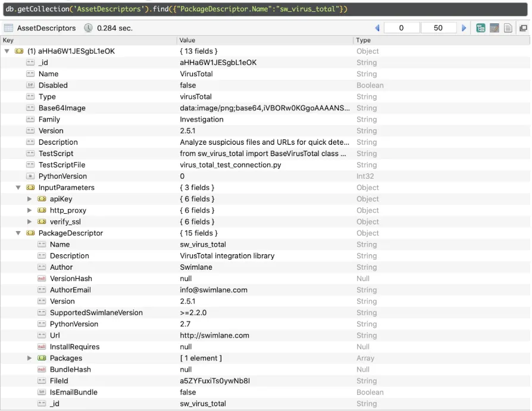Select the value Swimlane
This screenshot has width=532, height=411.
pyautogui.click(x=196, y=267)
